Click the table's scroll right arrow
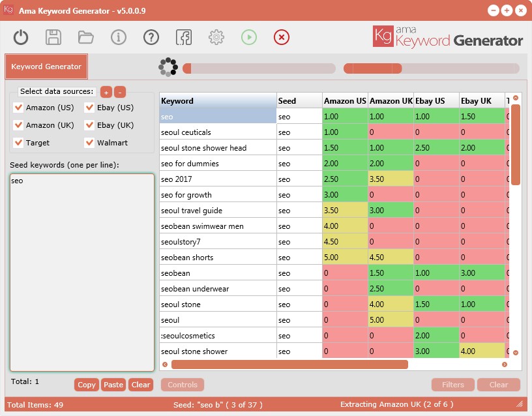 tap(505, 364)
